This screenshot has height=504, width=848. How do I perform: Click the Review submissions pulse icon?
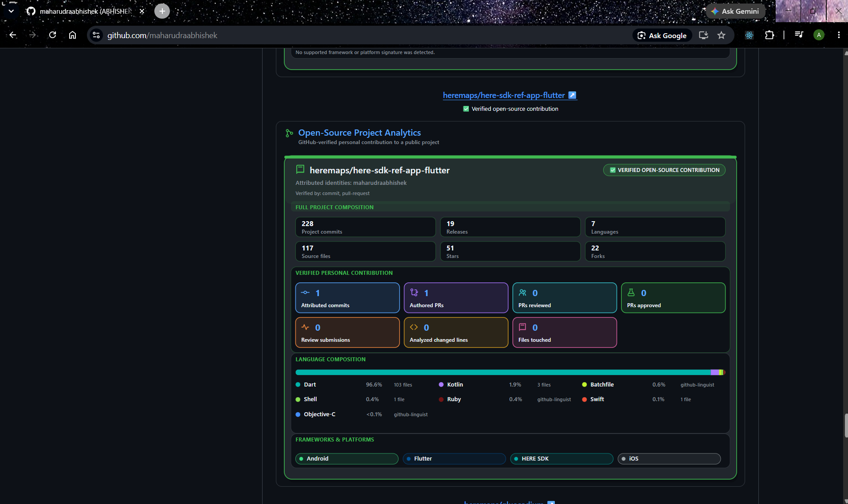click(x=305, y=327)
